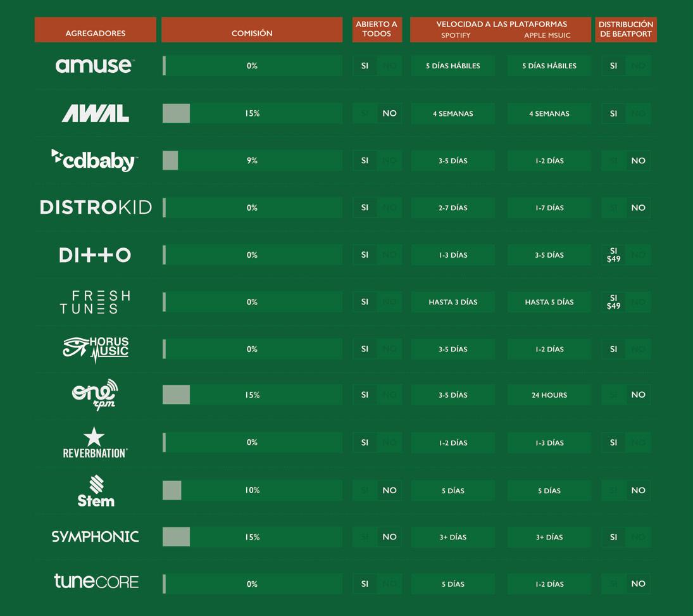Screen dimensions: 693x616
Task: Click DistroKid Spotify '2-7 DÍAS' cell
Action: tap(453, 208)
